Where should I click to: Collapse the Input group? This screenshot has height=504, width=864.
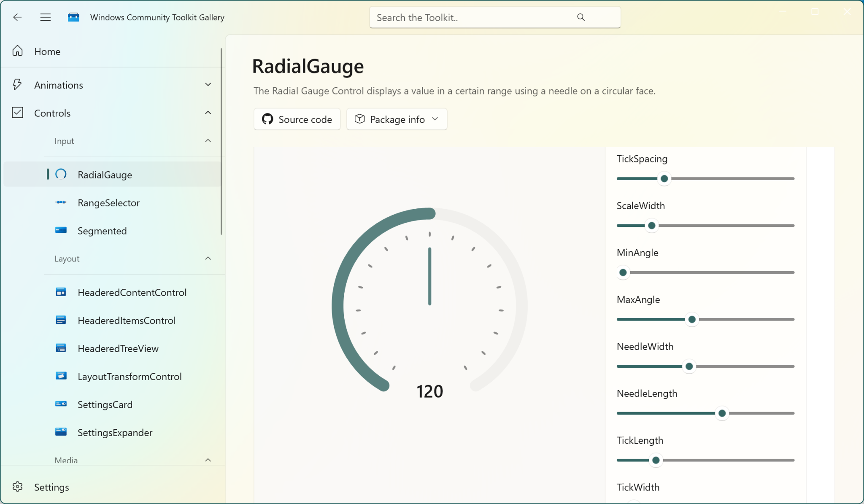click(x=208, y=141)
